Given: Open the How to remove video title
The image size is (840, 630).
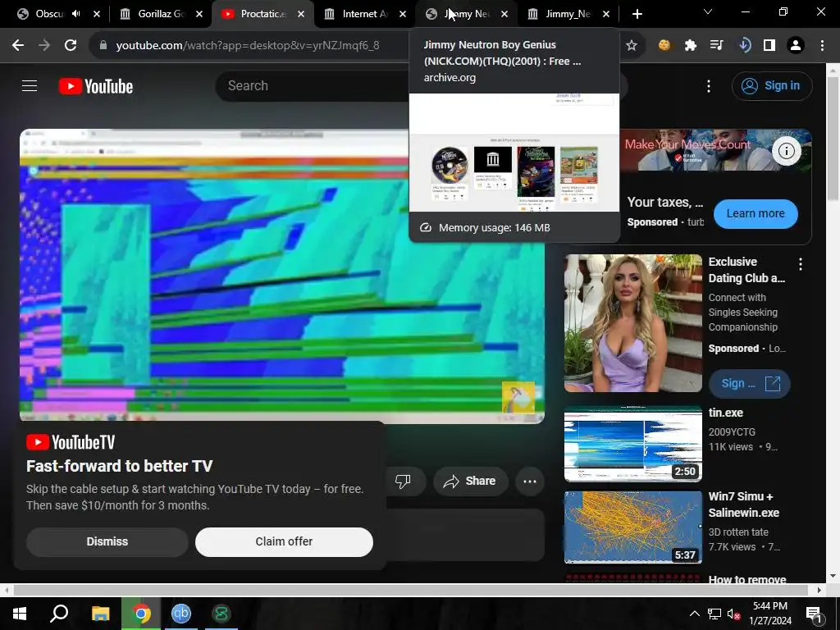Looking at the screenshot, I should (746, 579).
